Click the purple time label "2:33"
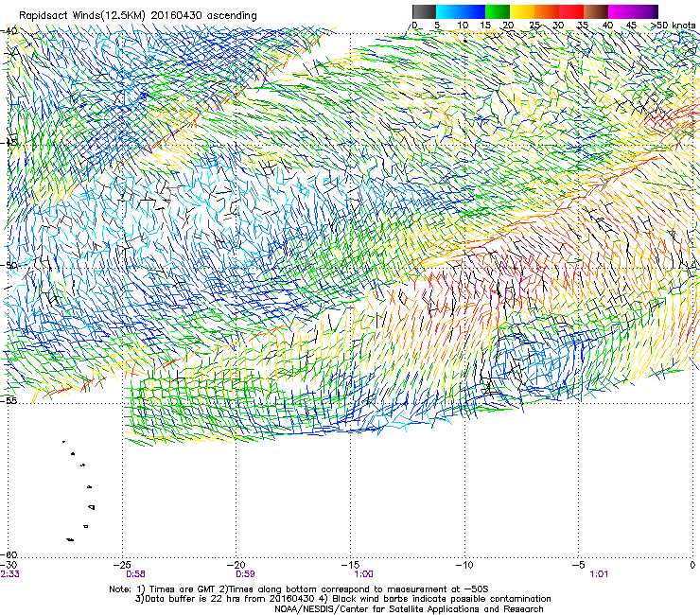The height and width of the screenshot is (615, 700). tap(9, 574)
